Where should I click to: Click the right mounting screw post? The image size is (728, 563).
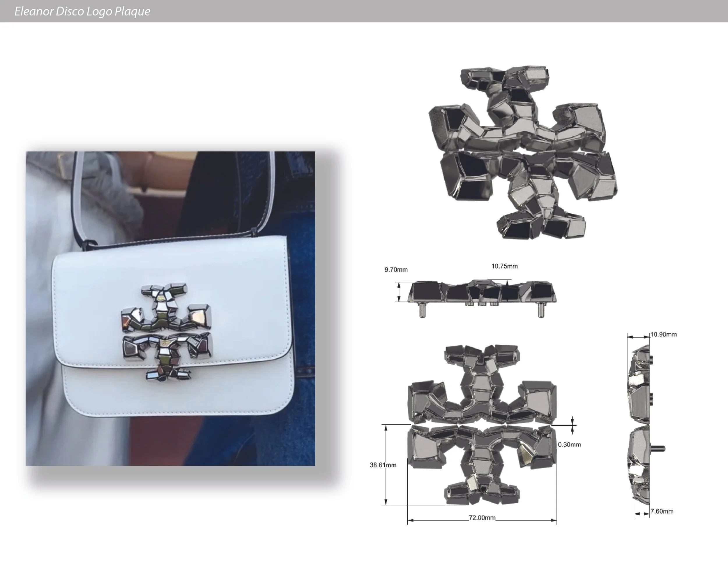541,310
